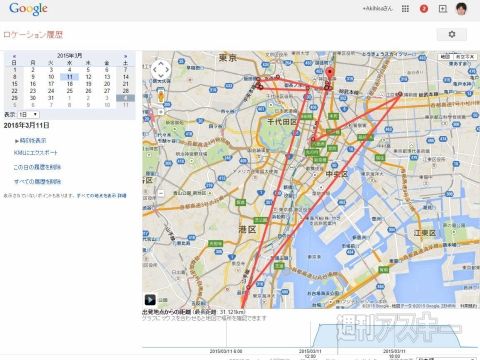Click the eastern route point near 両国
This screenshot has width=480, height=360.
pyautogui.click(x=399, y=94)
